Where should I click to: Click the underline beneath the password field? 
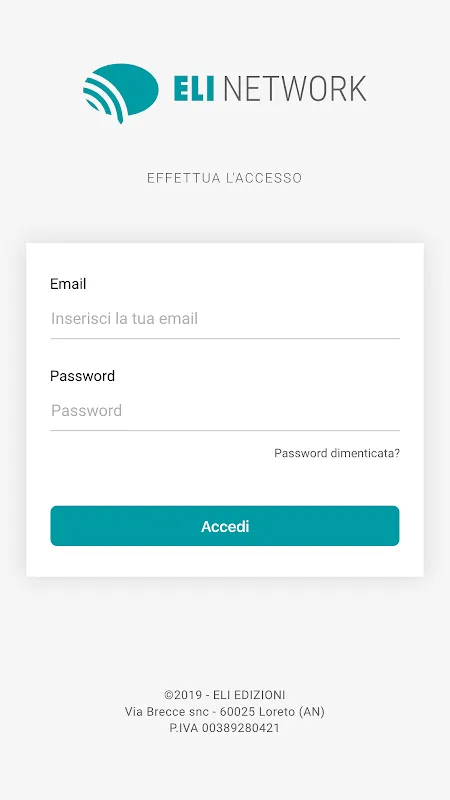[224, 430]
